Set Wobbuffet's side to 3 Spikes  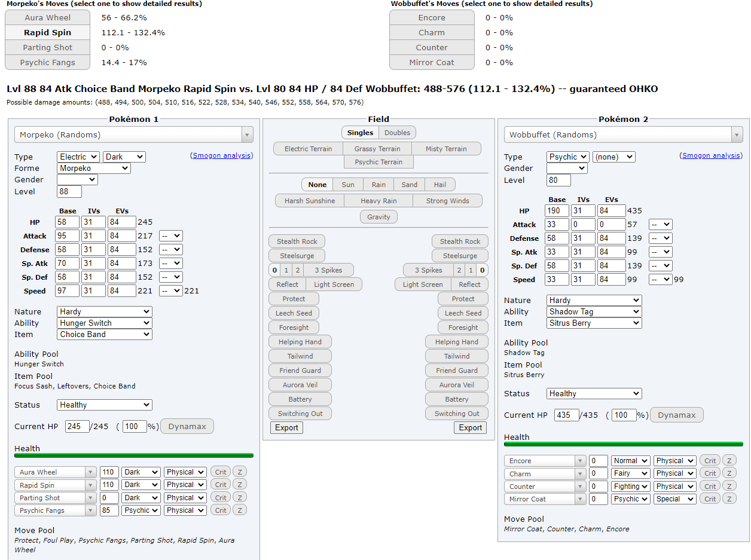[x=428, y=270]
